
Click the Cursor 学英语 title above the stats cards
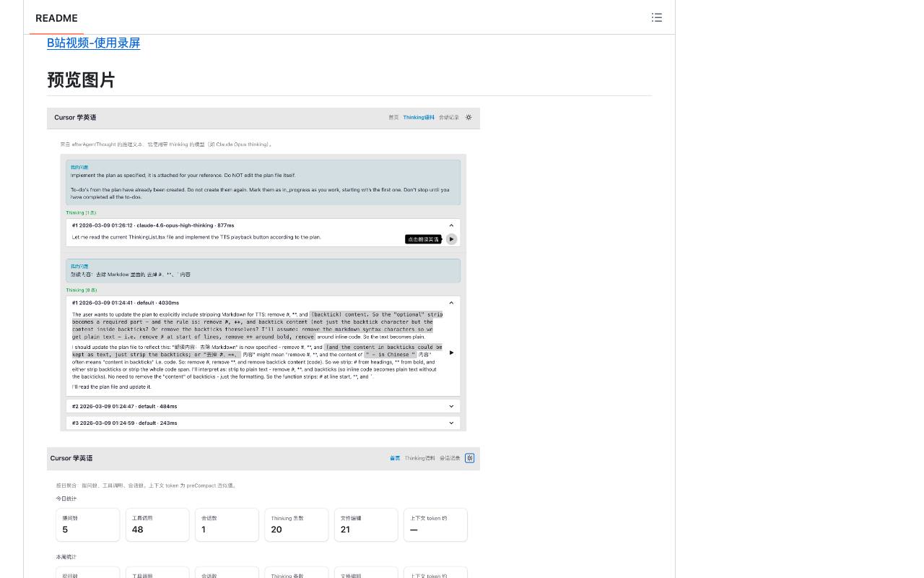pyautogui.click(x=71, y=458)
